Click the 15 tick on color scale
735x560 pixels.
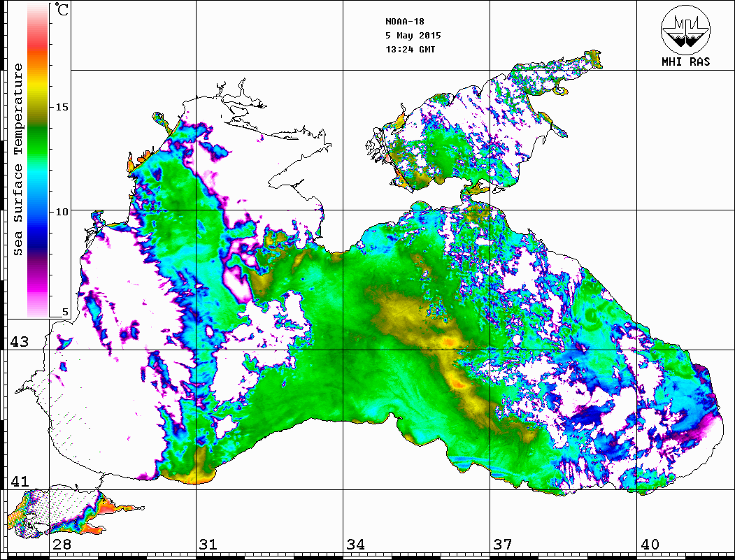[62, 107]
